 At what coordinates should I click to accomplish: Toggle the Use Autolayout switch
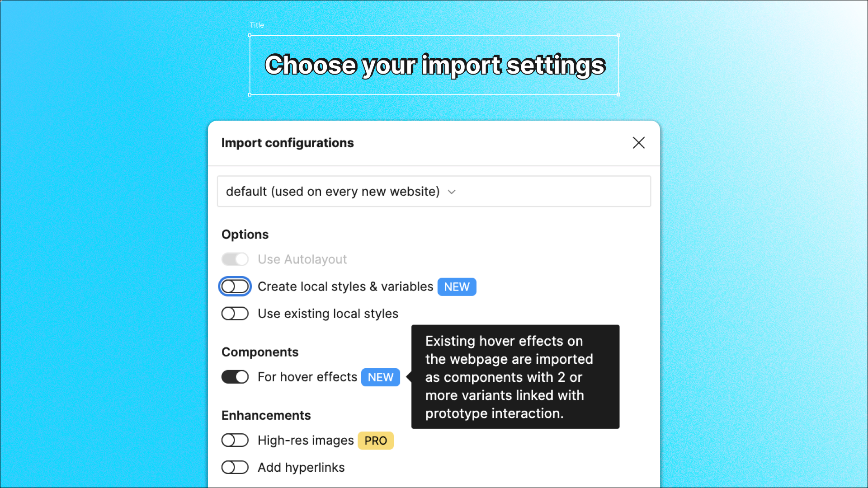235,258
